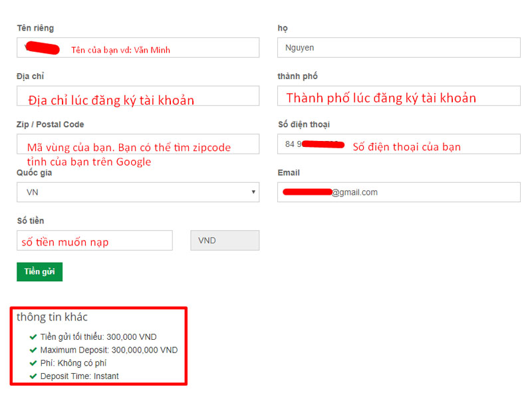The image size is (532, 399).
Task: Click the text Phí: Không có phí
Action: pyautogui.click(x=73, y=363)
